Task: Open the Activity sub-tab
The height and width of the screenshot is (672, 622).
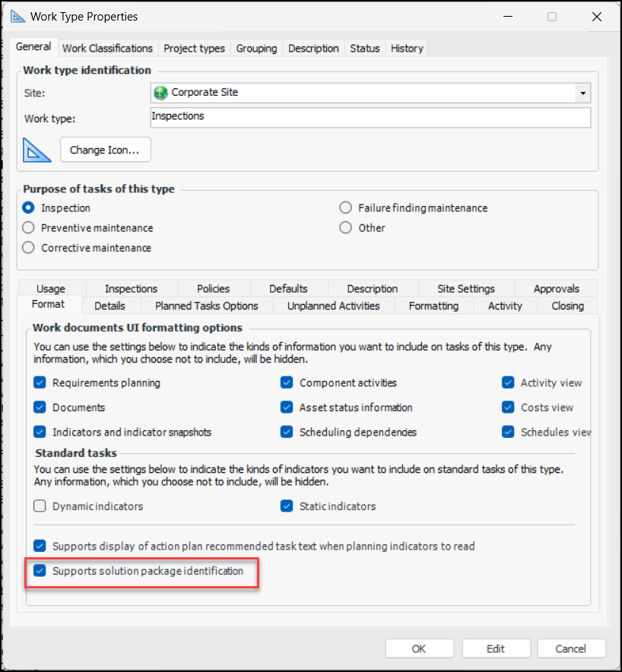Action: 505,306
